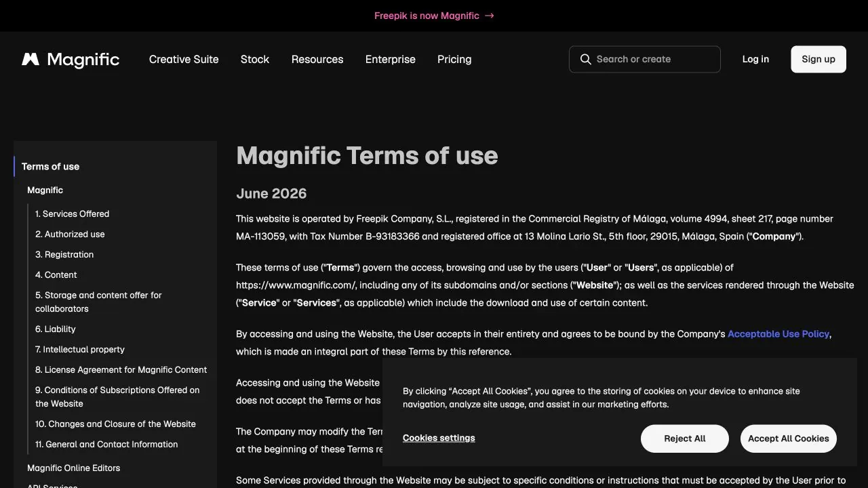
Task: Open Cookies settings
Action: [x=439, y=439]
